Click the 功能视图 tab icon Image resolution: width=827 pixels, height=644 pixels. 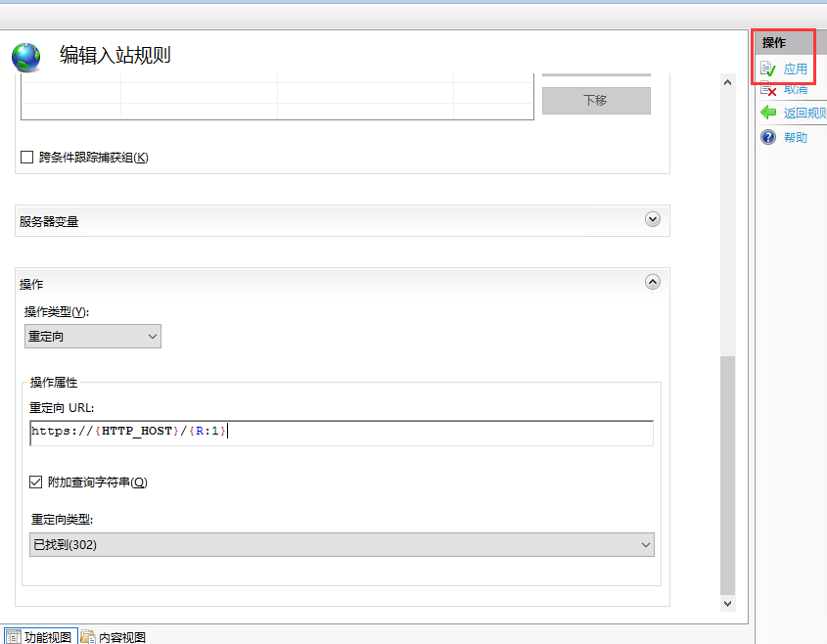coord(13,636)
